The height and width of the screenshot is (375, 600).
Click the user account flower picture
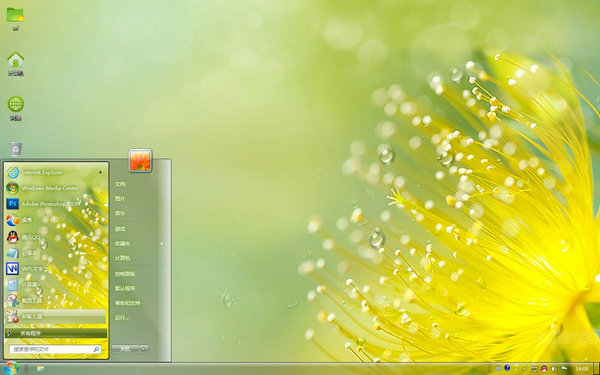coord(140,160)
